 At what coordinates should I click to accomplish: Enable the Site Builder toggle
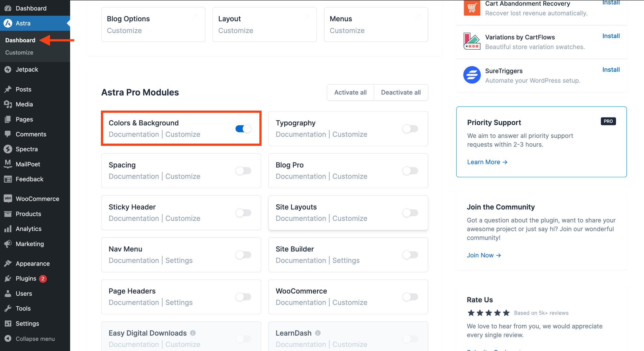click(410, 255)
